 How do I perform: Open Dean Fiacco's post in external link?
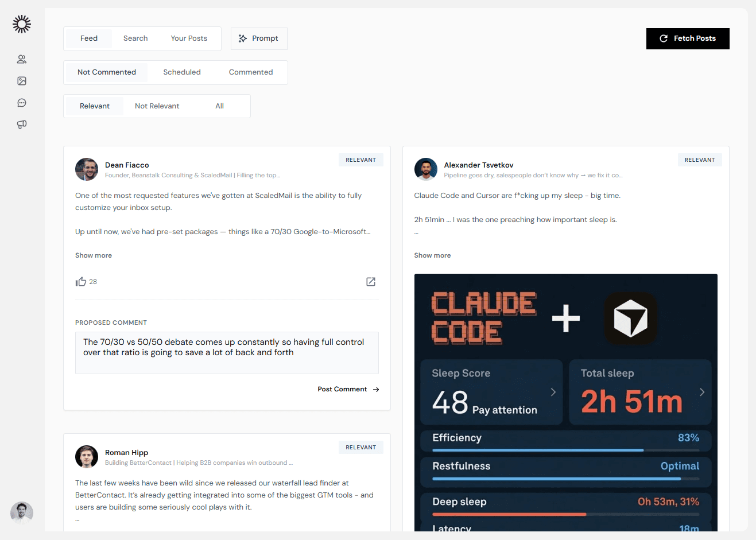371,282
